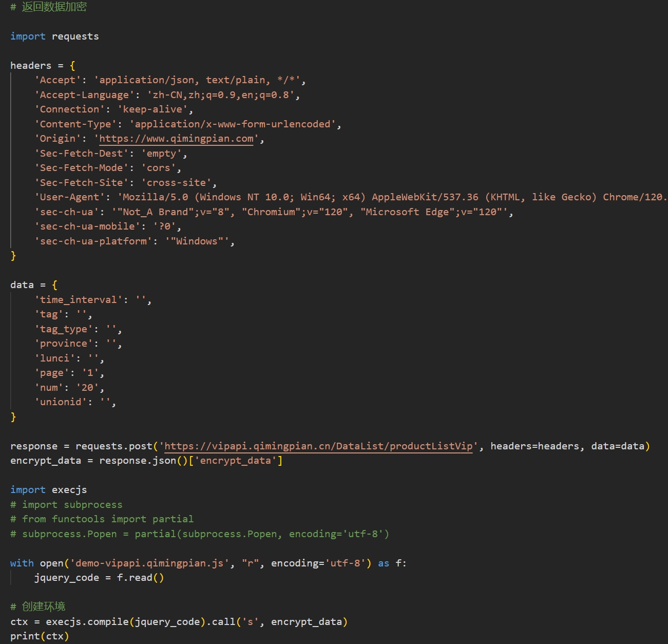Click 'import execjs' line
Image resolution: width=668 pixels, height=644 pixels.
(x=48, y=490)
